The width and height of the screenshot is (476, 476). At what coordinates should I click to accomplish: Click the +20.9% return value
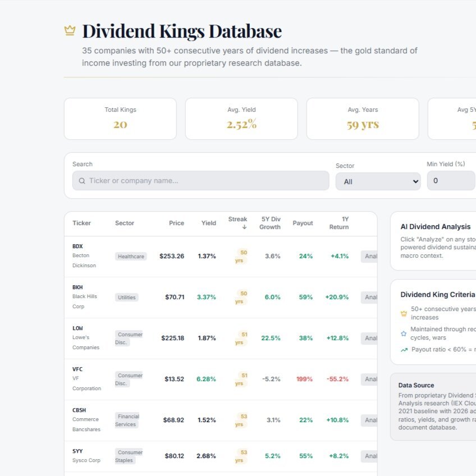[337, 297]
